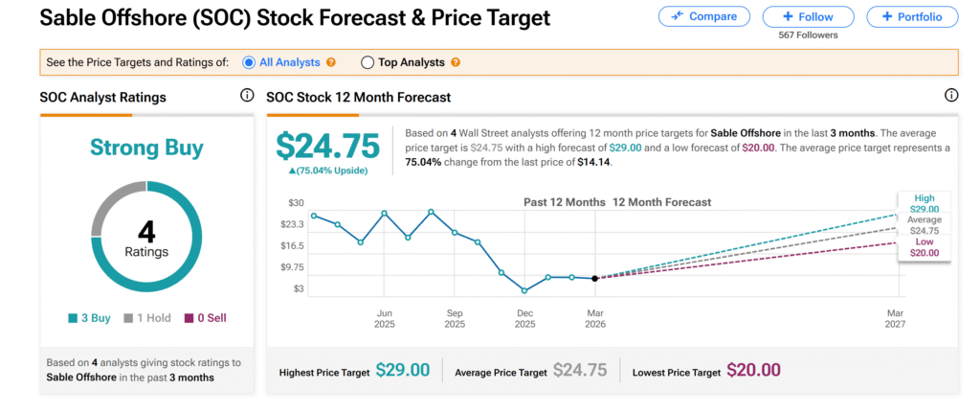Viewport: 980px width, 412px height.
Task: Click help icon beside All Analysts
Action: [x=331, y=62]
